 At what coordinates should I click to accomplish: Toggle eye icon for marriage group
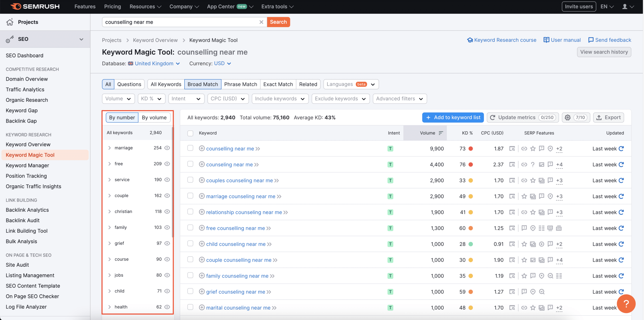167,148
